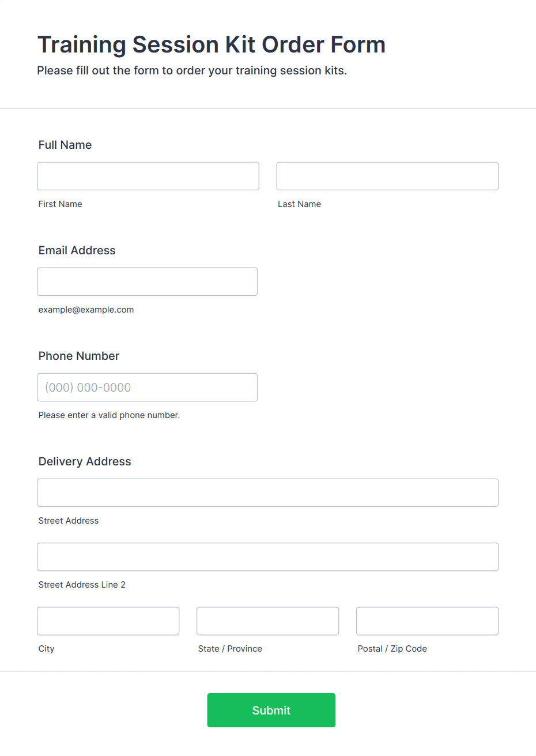This screenshot has width=536, height=756.
Task: Submit the order form with green button
Action: [x=271, y=710]
